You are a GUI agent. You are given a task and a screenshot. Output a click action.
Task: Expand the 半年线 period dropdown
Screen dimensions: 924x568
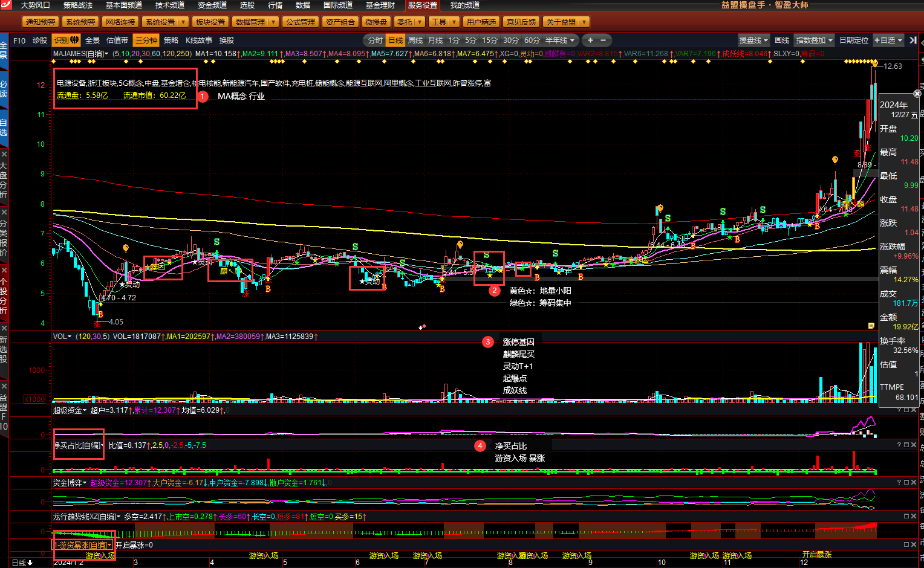(x=561, y=40)
